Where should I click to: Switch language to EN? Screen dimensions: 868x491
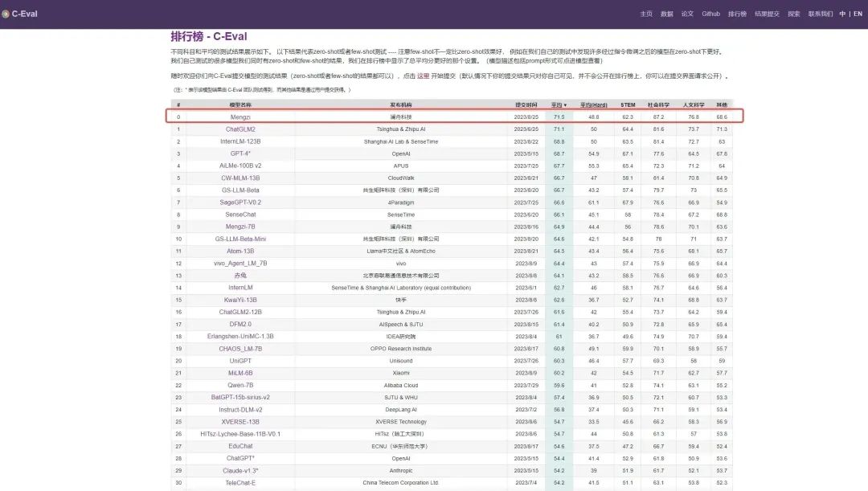point(857,14)
